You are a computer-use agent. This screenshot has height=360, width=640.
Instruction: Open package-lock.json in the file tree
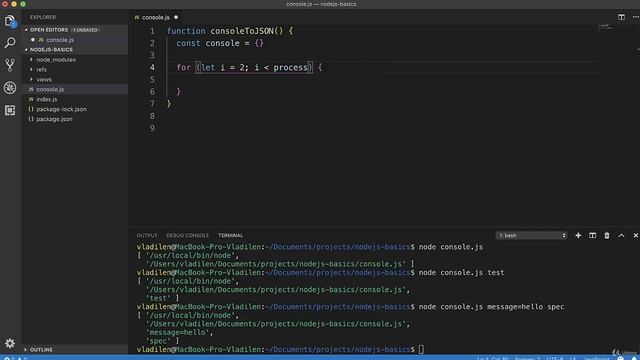pos(61,109)
